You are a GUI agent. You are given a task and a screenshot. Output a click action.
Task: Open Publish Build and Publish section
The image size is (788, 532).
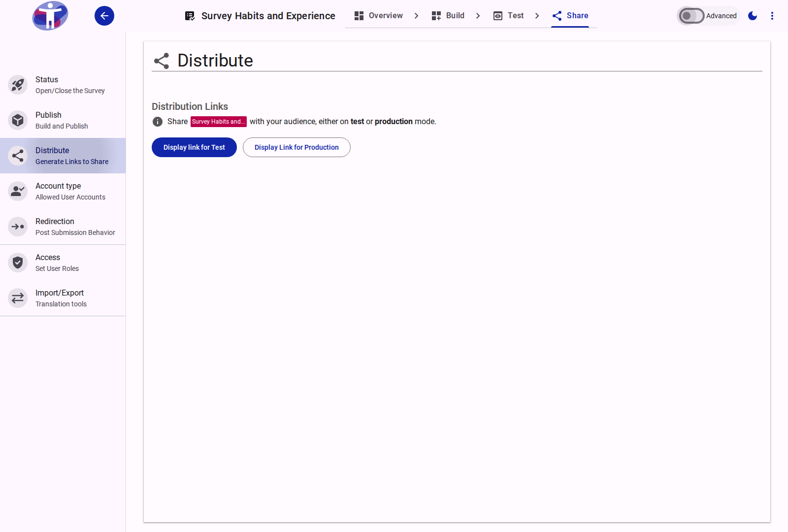click(x=63, y=120)
